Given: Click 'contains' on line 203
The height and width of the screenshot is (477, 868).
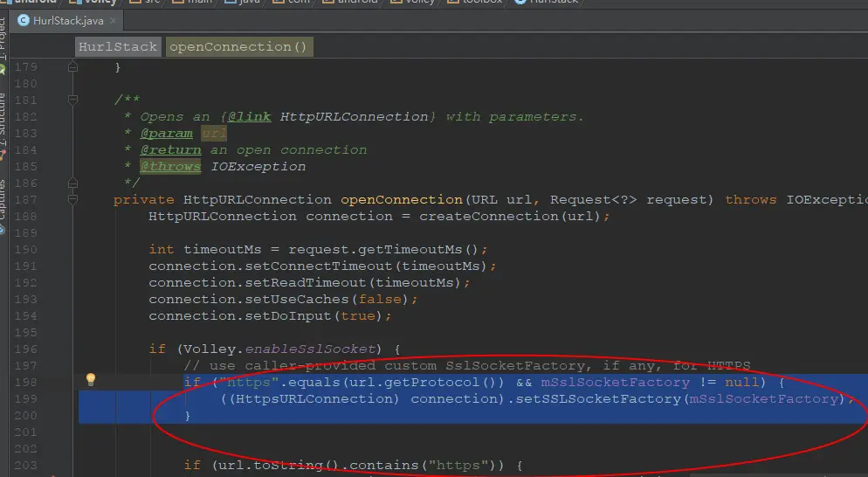Looking at the screenshot, I should coord(383,466).
